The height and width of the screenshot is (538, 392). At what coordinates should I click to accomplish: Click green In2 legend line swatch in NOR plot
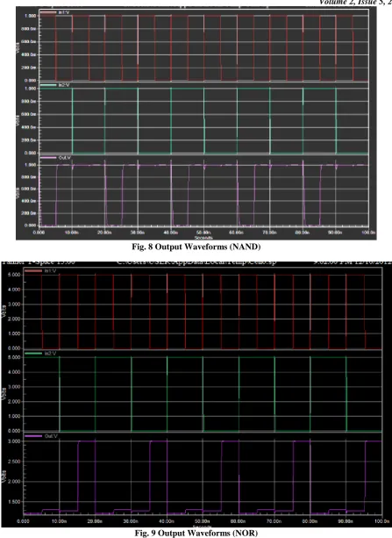pos(33,354)
